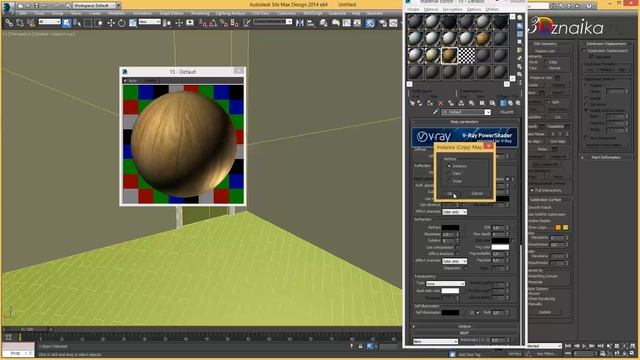Toggle Backlight icon beside sample slots
The image size is (640, 360).
520,26
